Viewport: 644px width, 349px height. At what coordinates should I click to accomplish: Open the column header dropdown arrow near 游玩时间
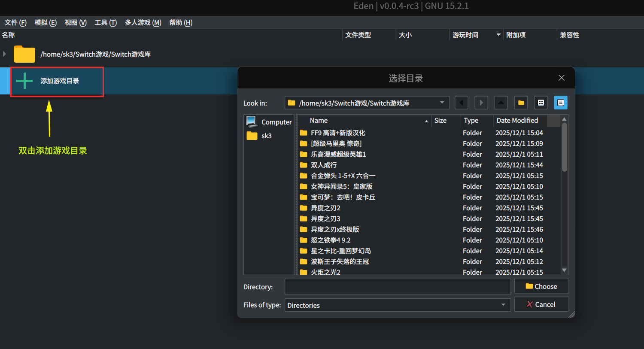pyautogui.click(x=498, y=35)
